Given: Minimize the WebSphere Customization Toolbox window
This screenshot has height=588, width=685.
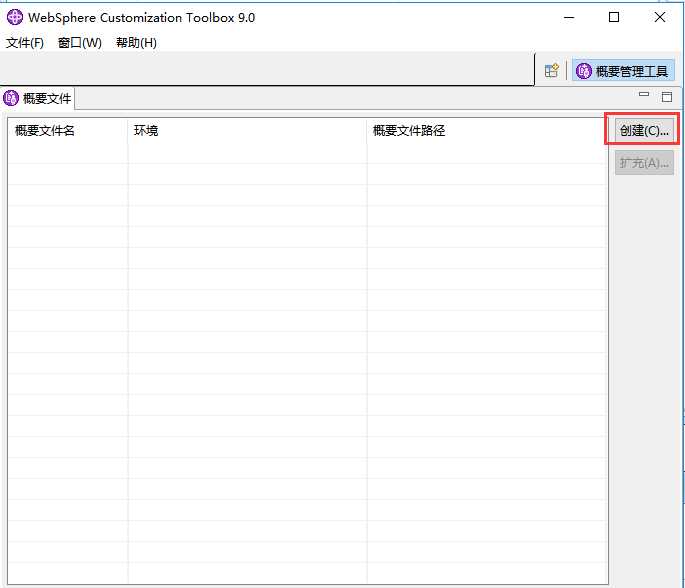Looking at the screenshot, I should click(569, 17).
